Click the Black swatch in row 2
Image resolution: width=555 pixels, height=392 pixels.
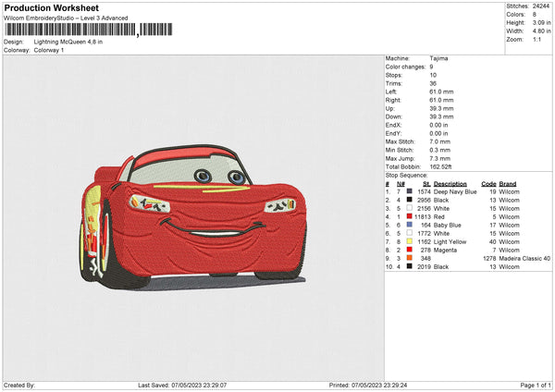pos(409,200)
